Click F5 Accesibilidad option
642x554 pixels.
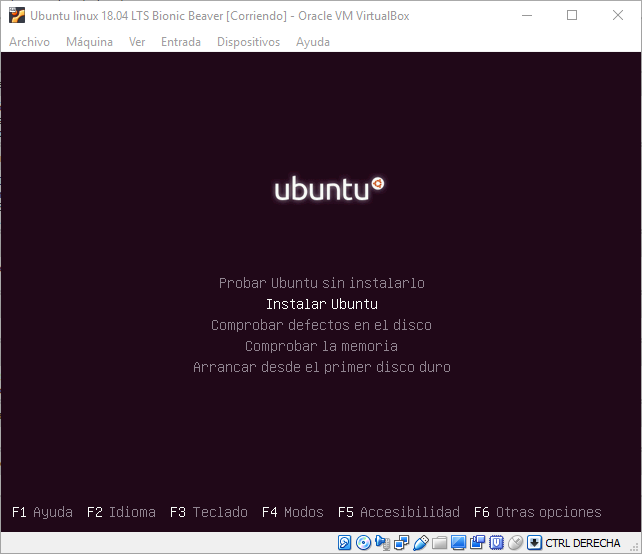coord(399,512)
